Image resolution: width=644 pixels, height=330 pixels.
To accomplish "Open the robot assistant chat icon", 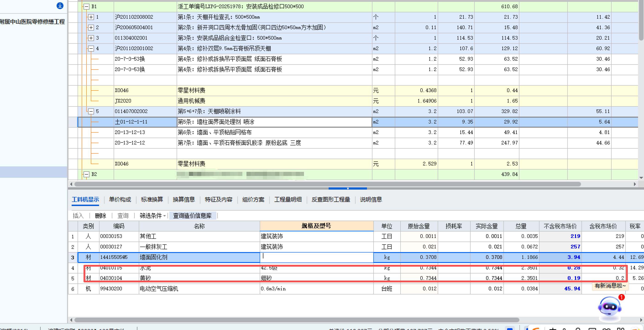I will click(609, 307).
